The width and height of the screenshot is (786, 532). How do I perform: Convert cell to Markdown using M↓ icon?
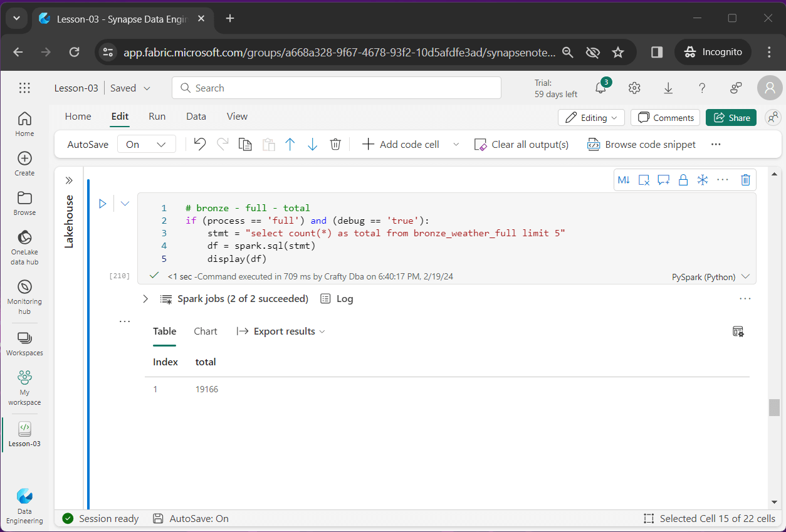click(x=624, y=180)
